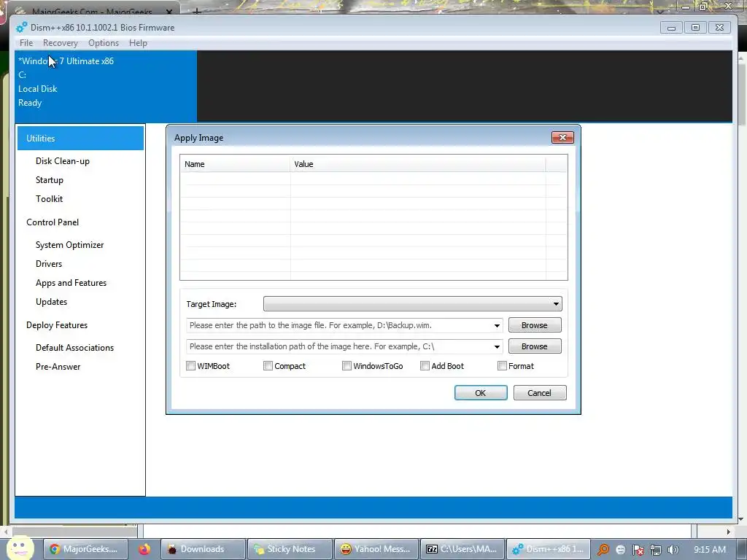Open System Optimizer in the sidebar
Image resolution: width=747 pixels, height=560 pixels.
coord(69,245)
